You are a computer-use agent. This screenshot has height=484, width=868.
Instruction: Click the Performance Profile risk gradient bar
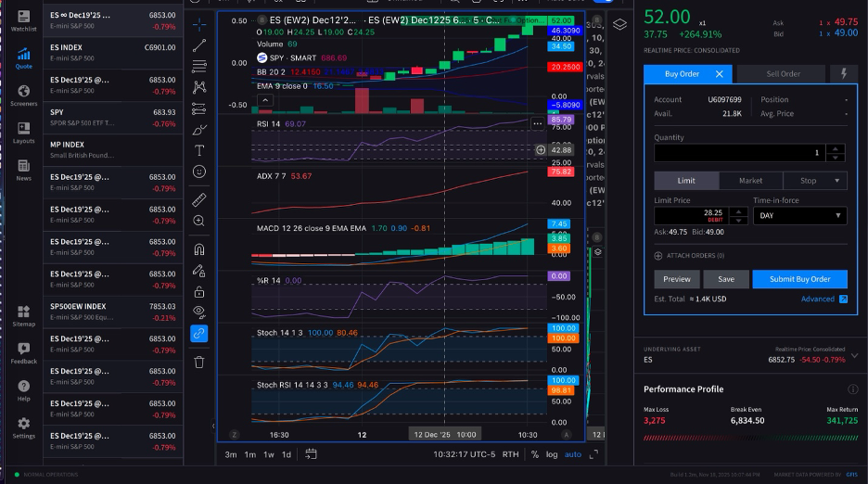[x=750, y=438]
